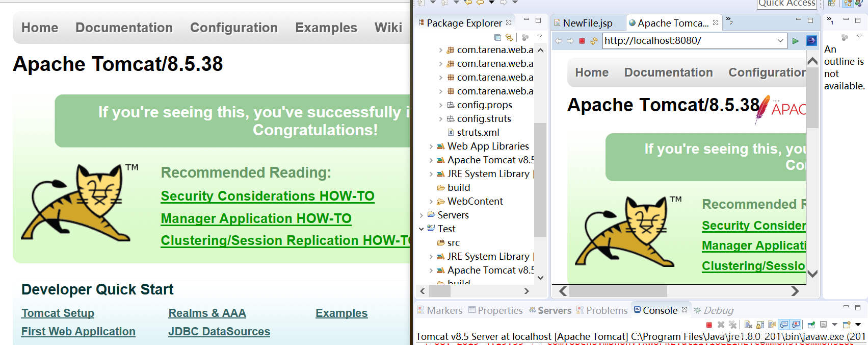Expand the config.props package
This screenshot has width=868, height=345.
coord(441,105)
